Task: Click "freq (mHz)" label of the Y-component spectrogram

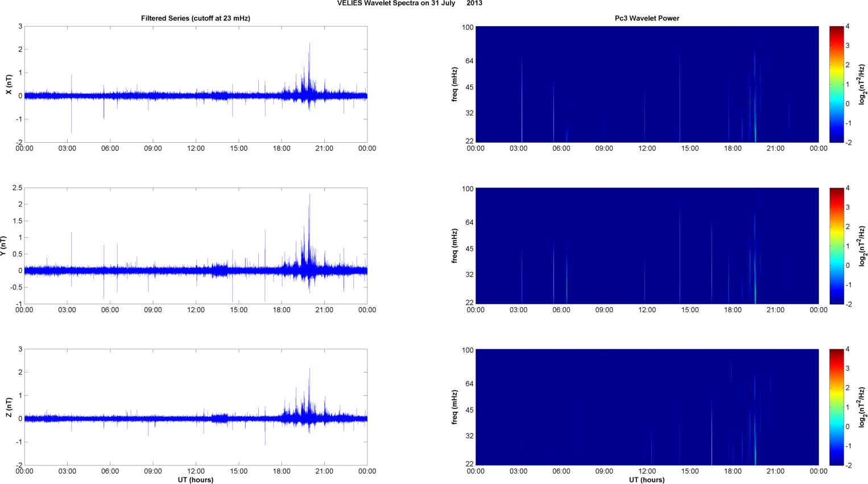Action: point(454,246)
